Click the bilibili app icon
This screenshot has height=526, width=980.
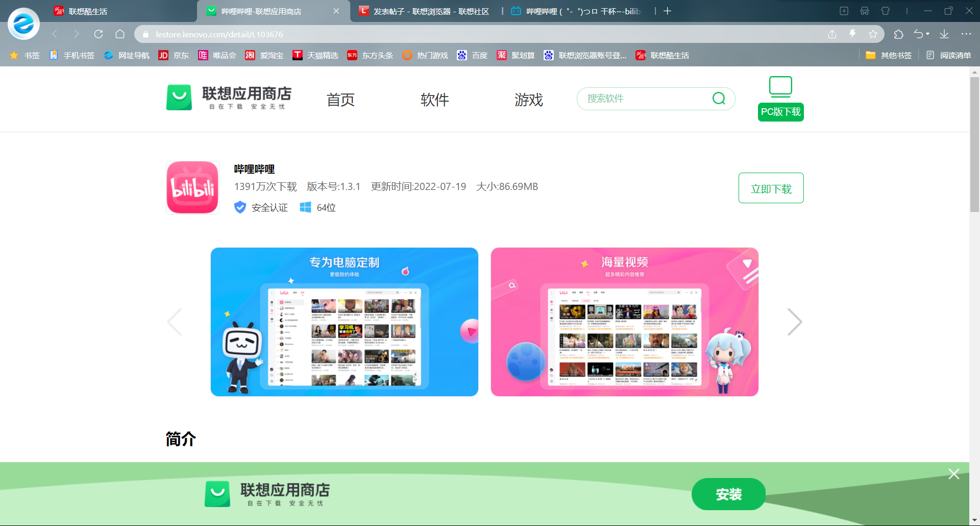pos(192,187)
